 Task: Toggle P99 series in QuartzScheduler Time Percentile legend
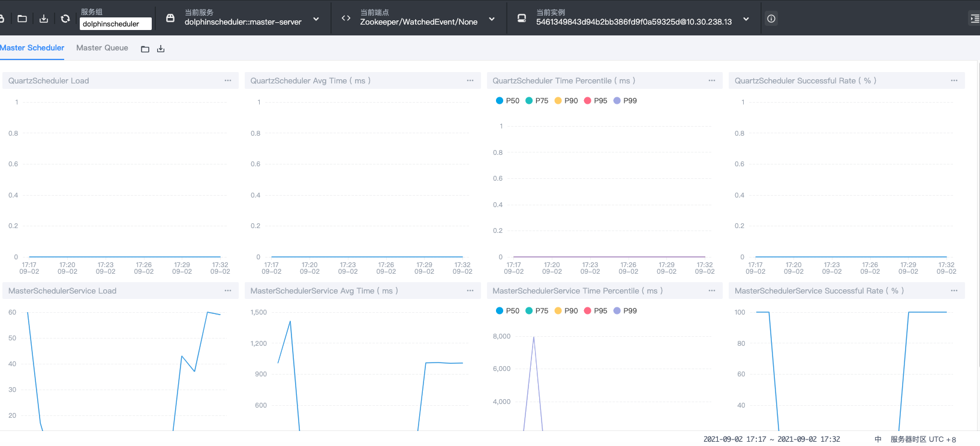point(625,101)
